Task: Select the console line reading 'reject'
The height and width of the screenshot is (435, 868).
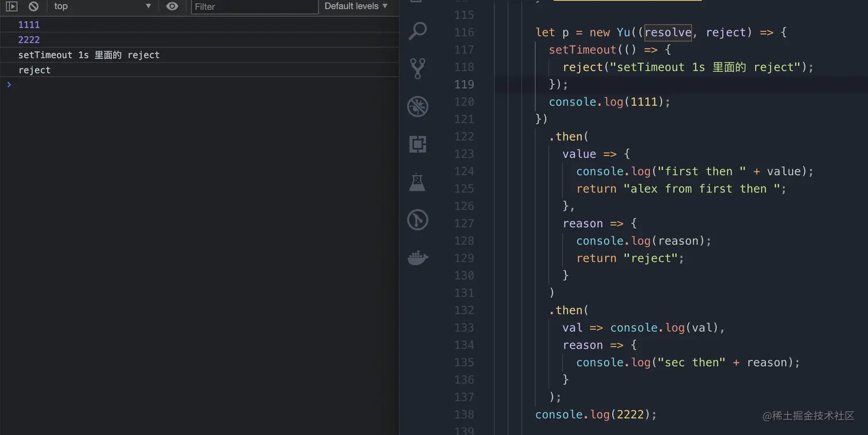Action: pos(34,70)
